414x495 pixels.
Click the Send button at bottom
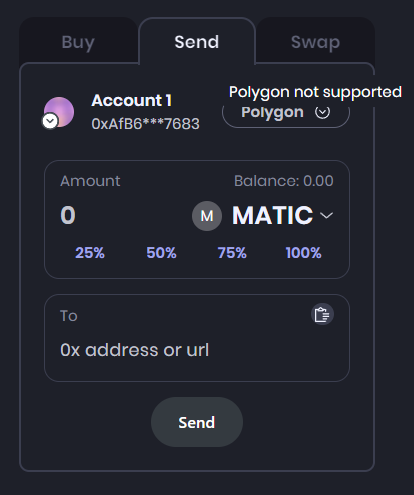(197, 422)
